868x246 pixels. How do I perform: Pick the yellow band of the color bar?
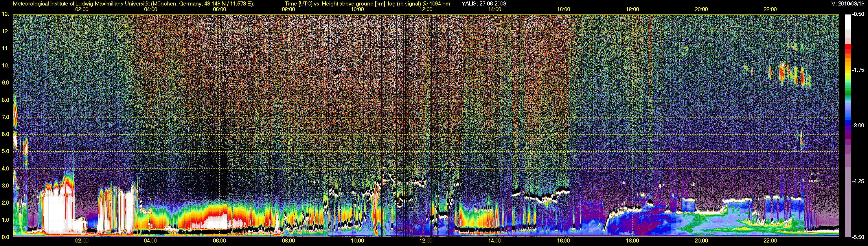[x=848, y=72]
